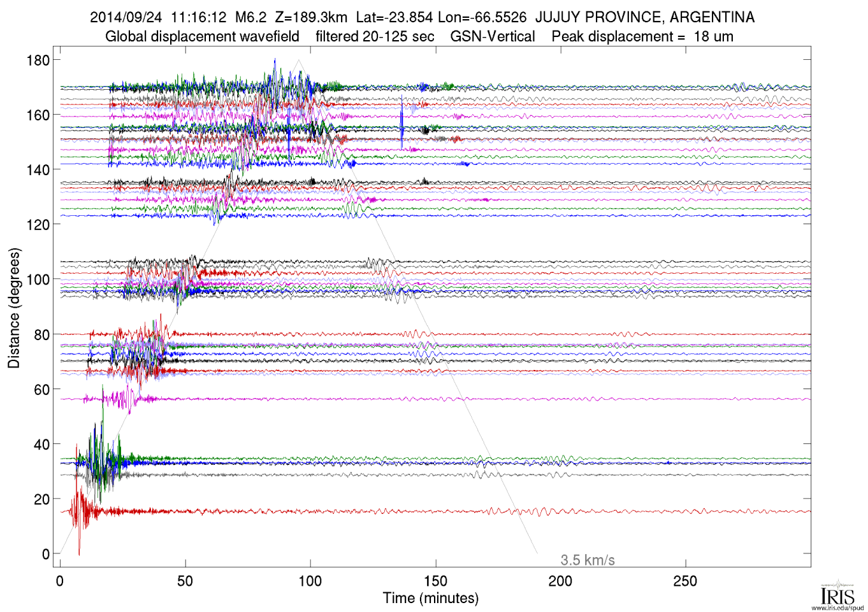Click the Z=189.3km depth value
868x612 pixels.
[311, 17]
